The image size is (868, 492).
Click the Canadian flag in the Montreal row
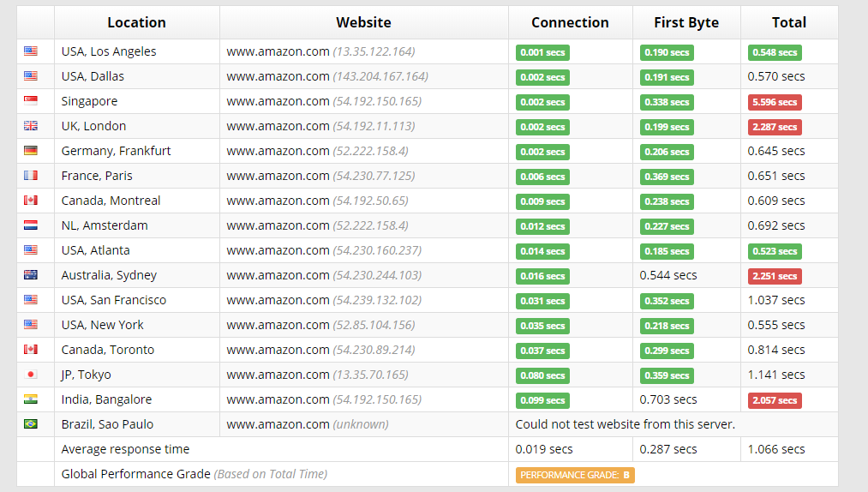coord(31,201)
